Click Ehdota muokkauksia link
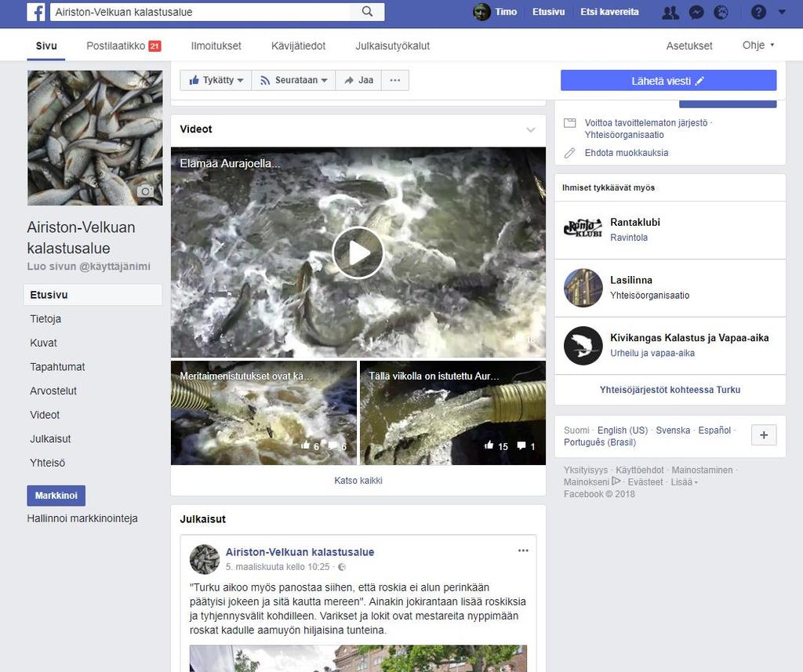Screen dimensions: 803x672 627,153
